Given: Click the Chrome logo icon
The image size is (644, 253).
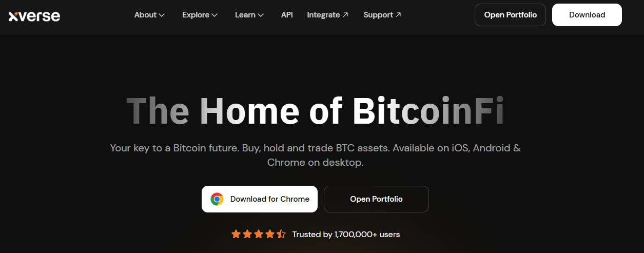Looking at the screenshot, I should point(217,199).
